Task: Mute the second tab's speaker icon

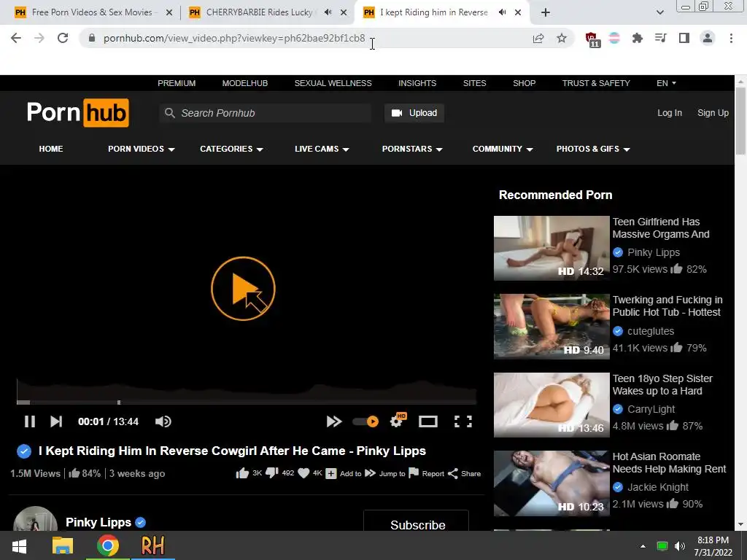Action: (x=328, y=12)
